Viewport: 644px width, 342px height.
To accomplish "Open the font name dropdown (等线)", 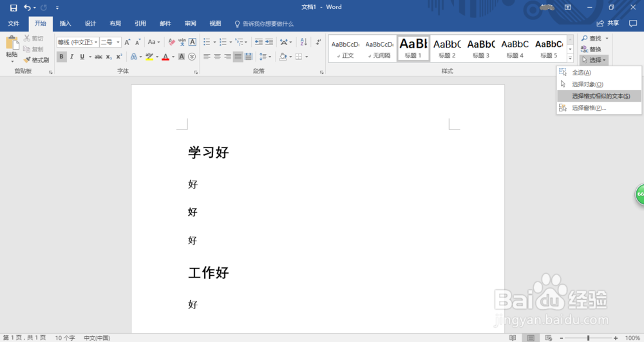I will [96, 43].
